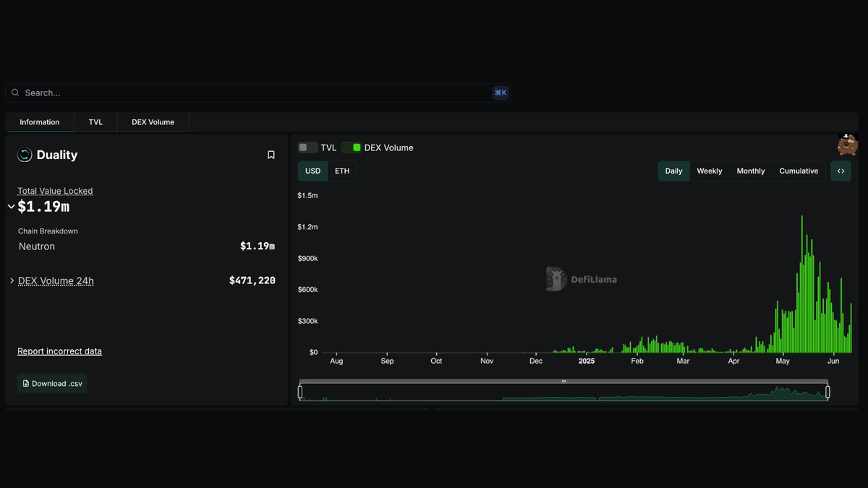The width and height of the screenshot is (868, 488).
Task: Show Weekly chart grouping
Action: [x=710, y=171]
